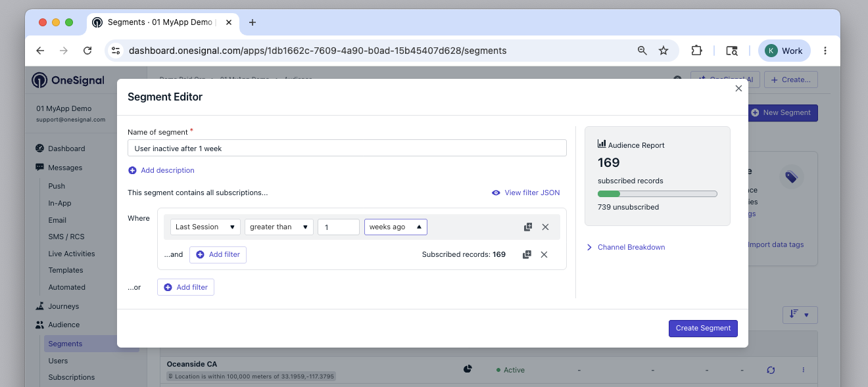Screen dimensions: 868x387
Task: Click the search tabs icon next to profile
Action: (x=732, y=51)
